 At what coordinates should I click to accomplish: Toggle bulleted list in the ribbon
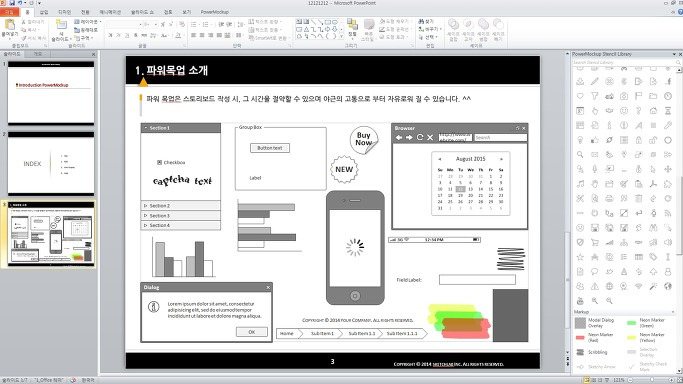click(x=194, y=24)
